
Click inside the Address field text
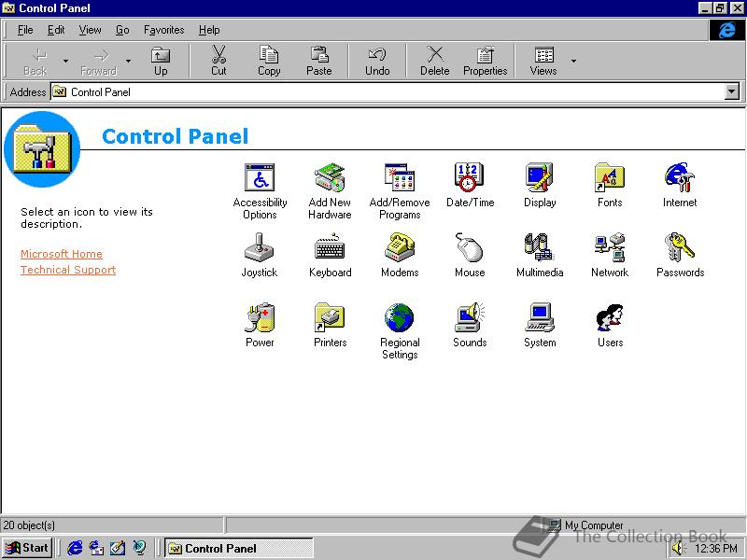click(x=101, y=91)
